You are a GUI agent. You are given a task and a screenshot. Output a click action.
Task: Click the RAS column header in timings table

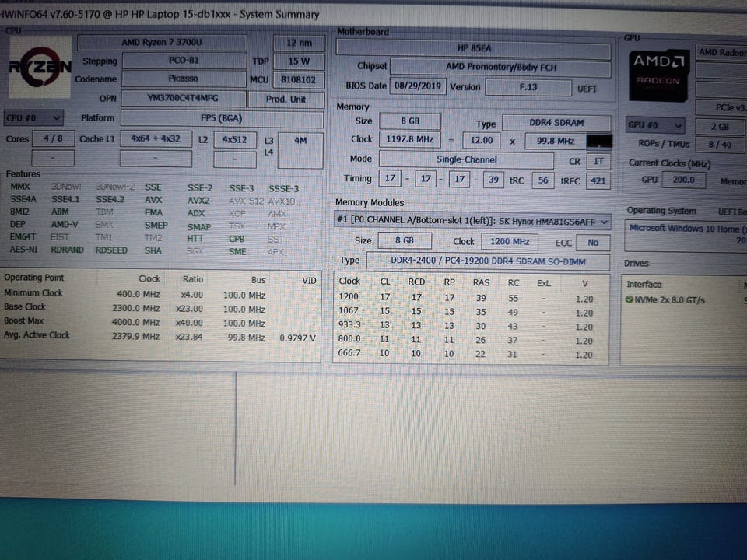point(481,282)
